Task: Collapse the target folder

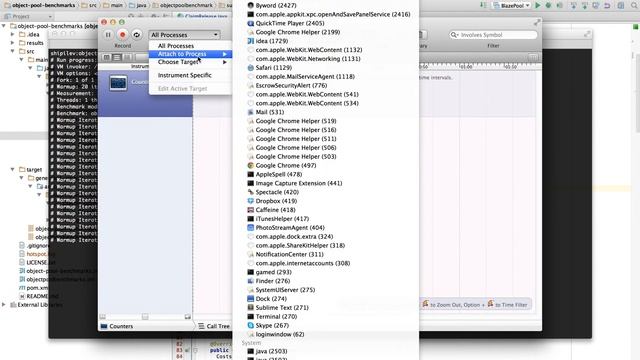Action: coord(13,169)
